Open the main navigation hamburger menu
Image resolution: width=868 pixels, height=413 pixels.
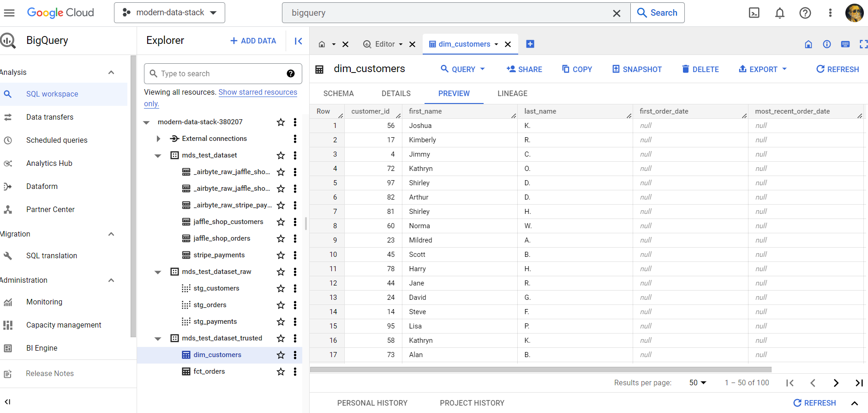9,13
